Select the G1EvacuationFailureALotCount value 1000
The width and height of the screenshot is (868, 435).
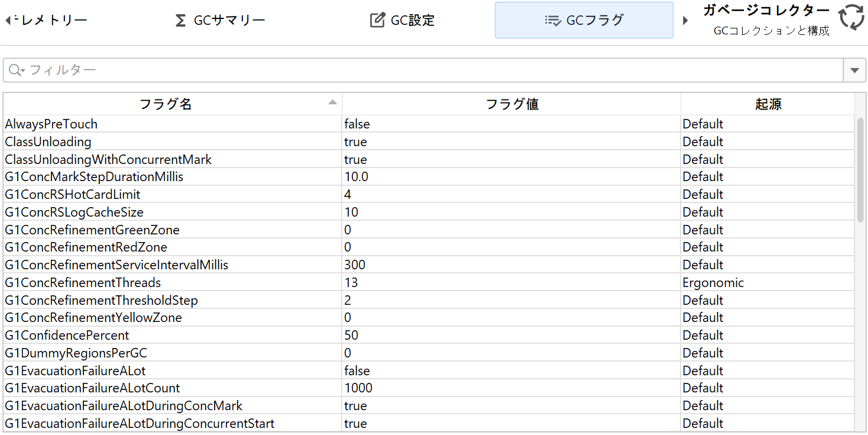359,388
